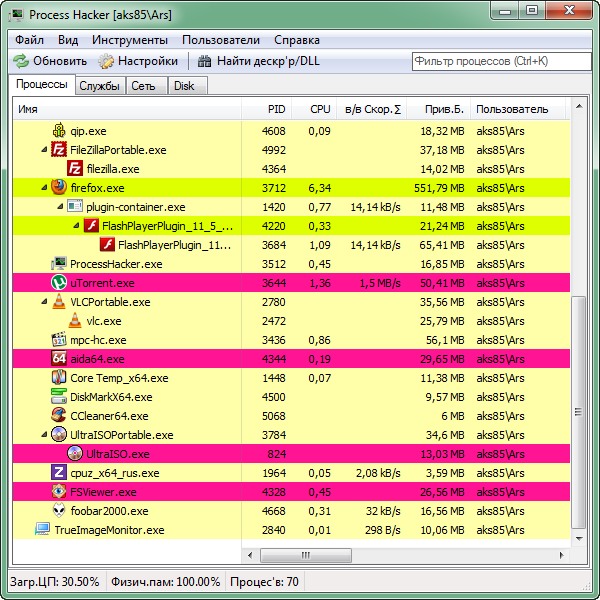The image size is (600, 600).
Task: Switch to the Сеть tab
Action: 143,86
